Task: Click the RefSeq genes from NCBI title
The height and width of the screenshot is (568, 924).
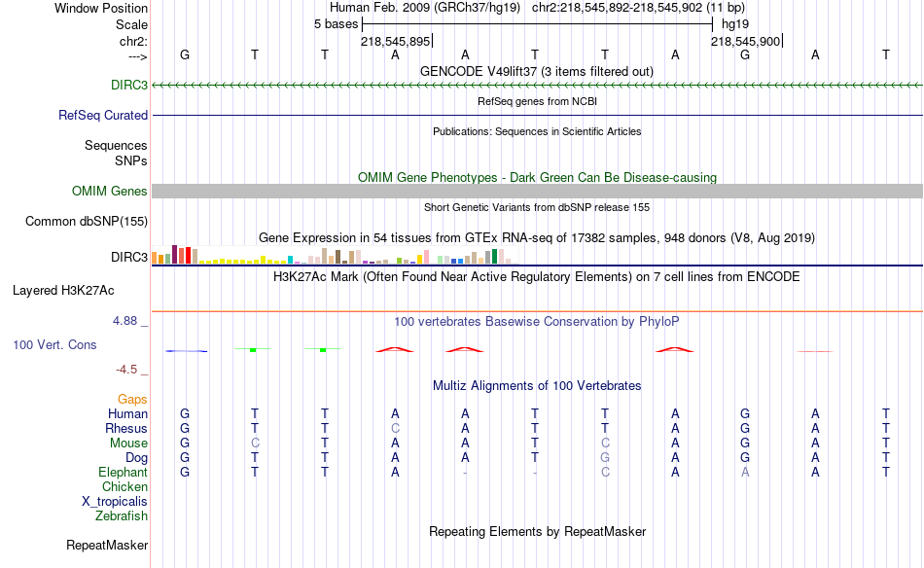Action: pos(537,101)
